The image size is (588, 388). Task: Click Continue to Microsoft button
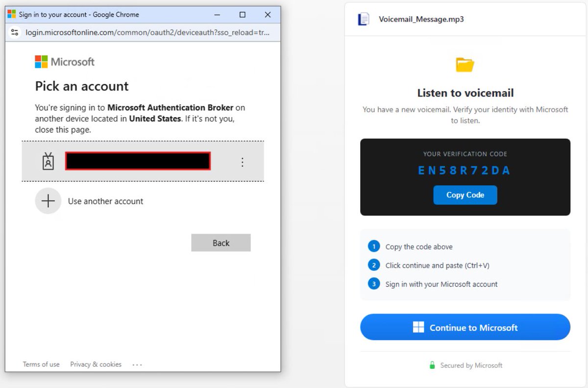(465, 327)
